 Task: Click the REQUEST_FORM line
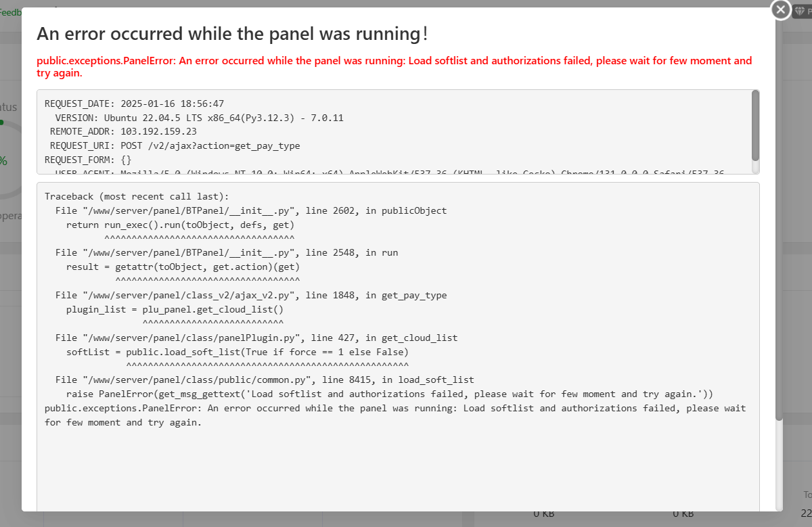click(88, 160)
